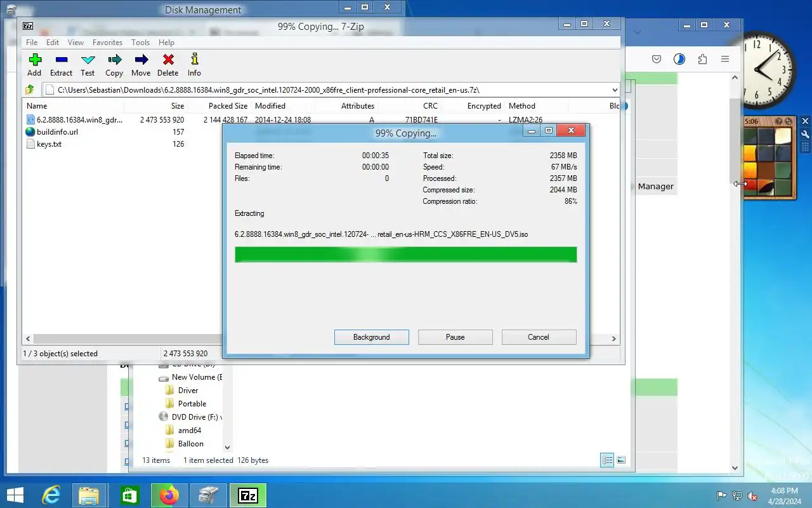Click the Test archive toolbar icon
Screen dimensions: 812x508
coord(88,60)
